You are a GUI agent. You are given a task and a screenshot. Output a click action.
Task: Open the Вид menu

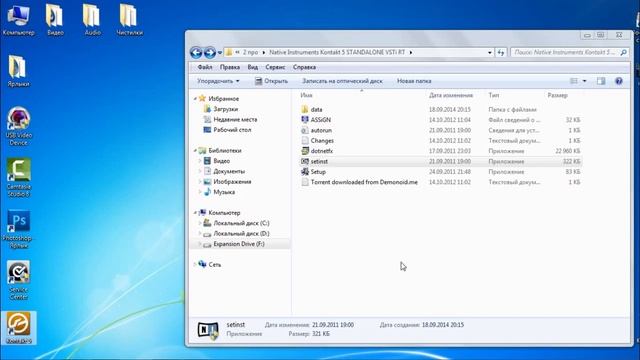point(253,67)
